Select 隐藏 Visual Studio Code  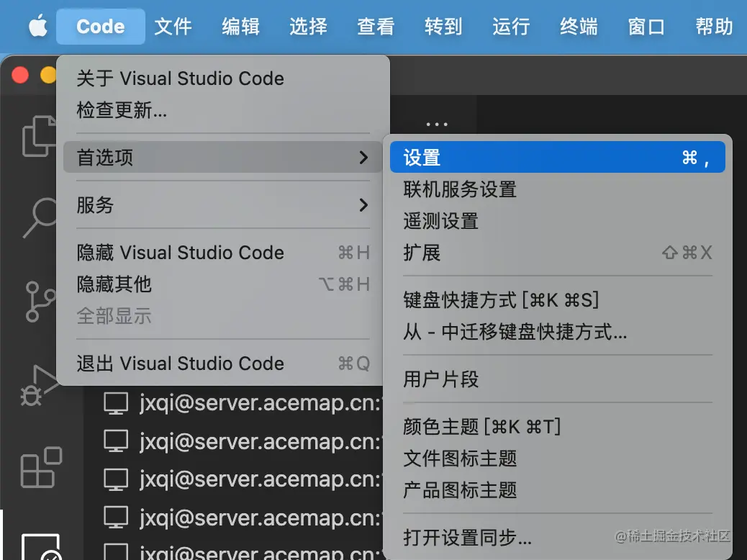click(223, 253)
